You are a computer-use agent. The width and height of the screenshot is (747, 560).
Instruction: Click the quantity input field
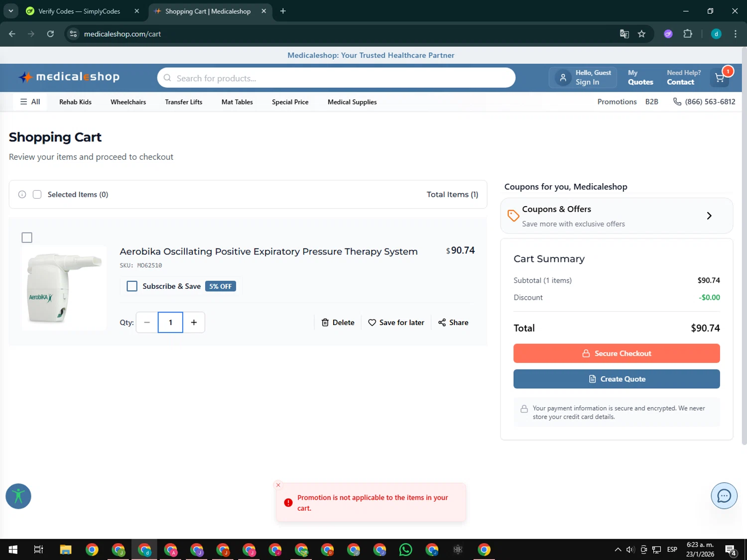tap(170, 323)
